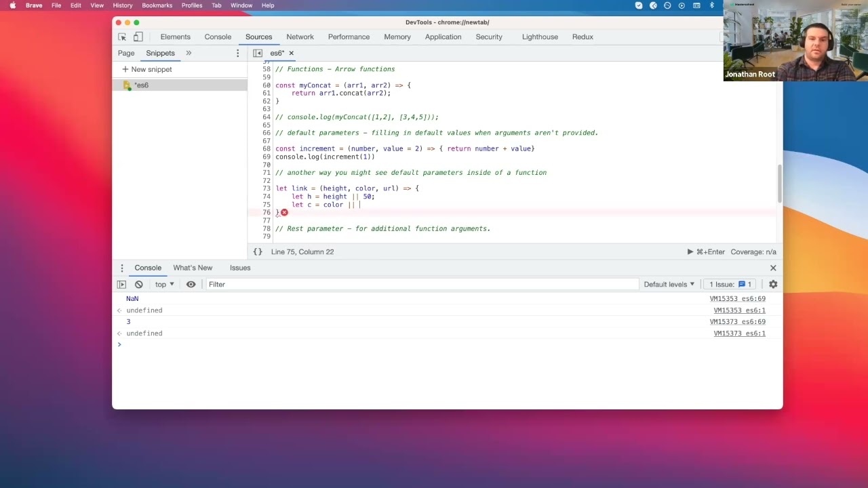Toggle pretty print braces icon
This screenshot has height=488, width=868.
pos(258,251)
